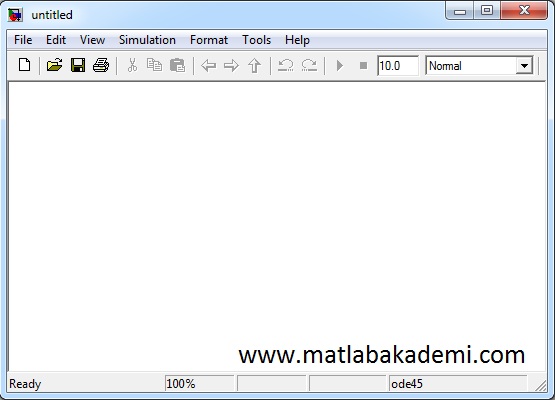This screenshot has width=555, height=400.
Task: Copy selection using the copy icon
Action: pyautogui.click(x=154, y=65)
